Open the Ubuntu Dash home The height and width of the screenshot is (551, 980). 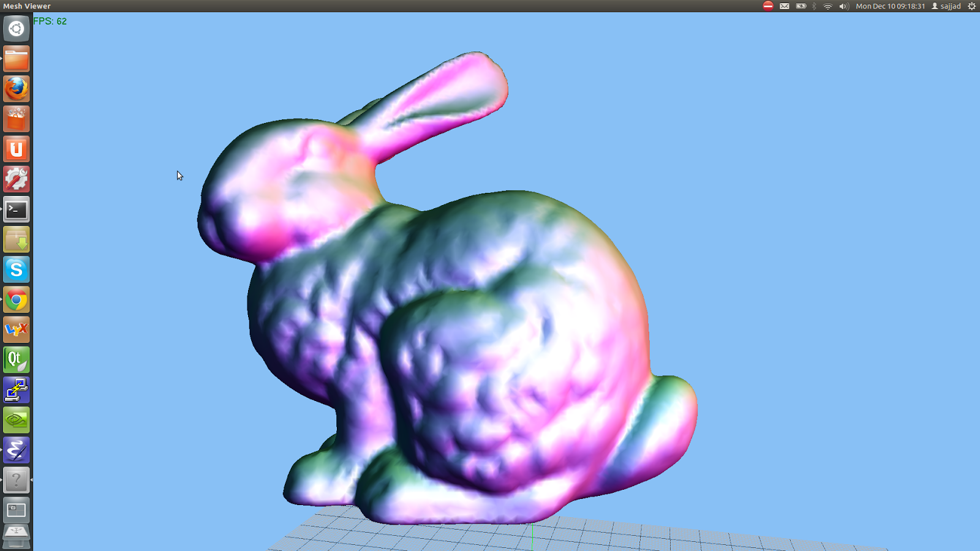click(16, 29)
